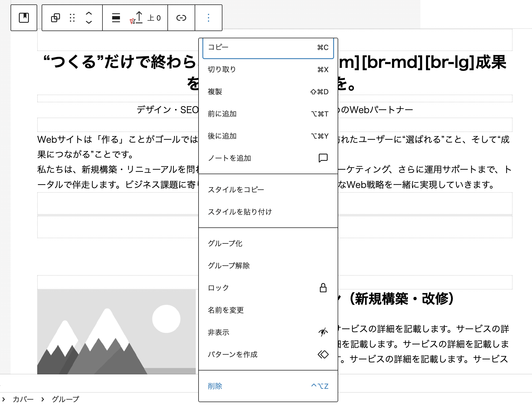This screenshot has width=532, height=406.
Task: Select '切り取り' menu entry
Action: point(268,69)
